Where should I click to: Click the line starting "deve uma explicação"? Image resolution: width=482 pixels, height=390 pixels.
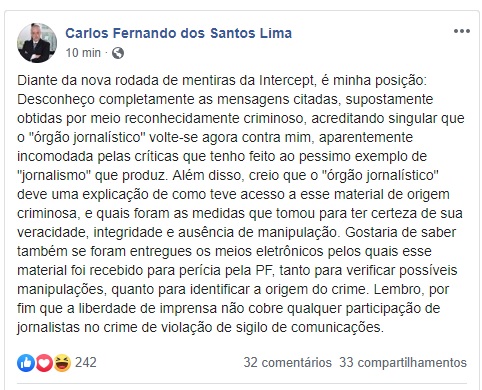click(233, 194)
